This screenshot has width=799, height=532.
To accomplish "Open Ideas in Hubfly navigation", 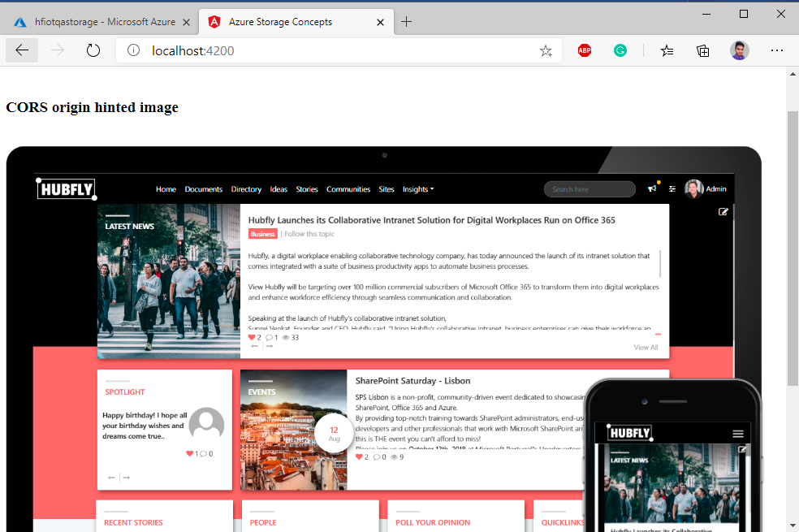I will pos(279,189).
